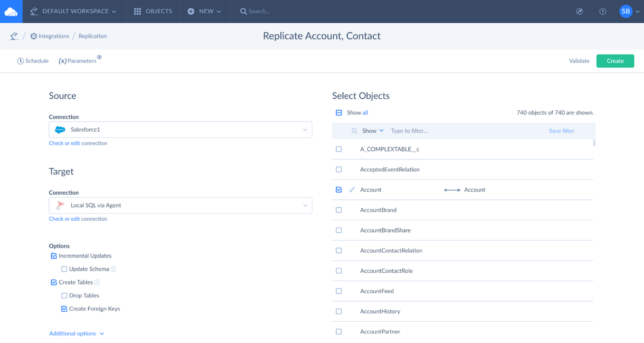Click the Skyvia cloud logo
Screen dimensions: 644x343
[11, 11]
